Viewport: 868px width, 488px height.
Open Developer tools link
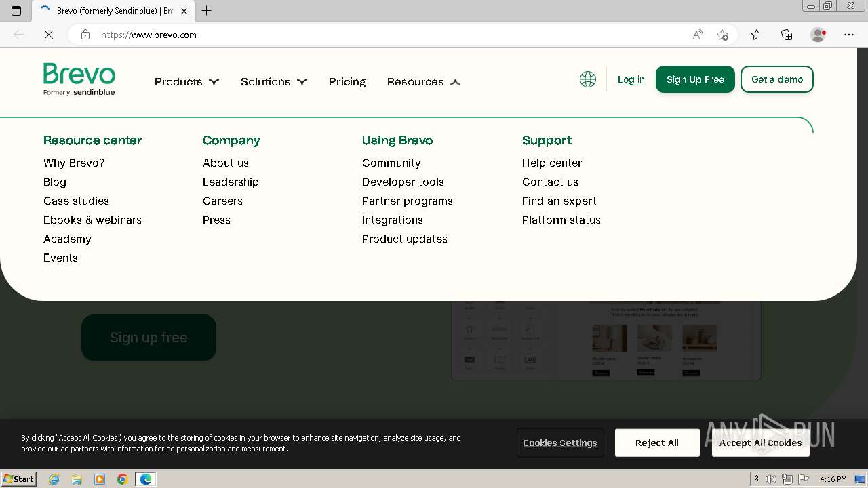click(x=403, y=182)
